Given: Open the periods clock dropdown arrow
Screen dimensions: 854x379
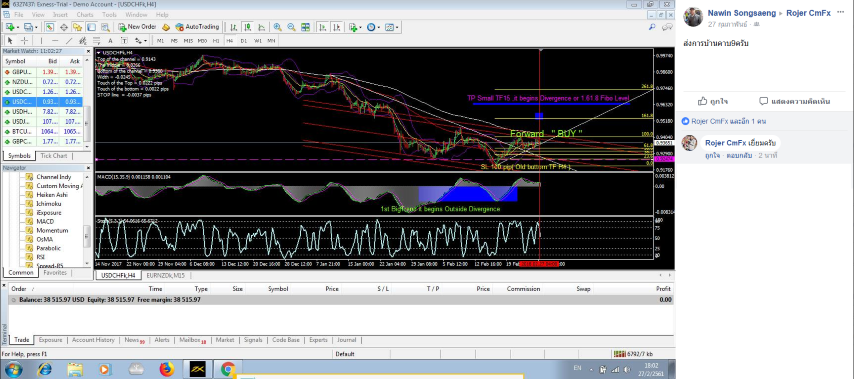Looking at the screenshot, I should coord(379,27).
